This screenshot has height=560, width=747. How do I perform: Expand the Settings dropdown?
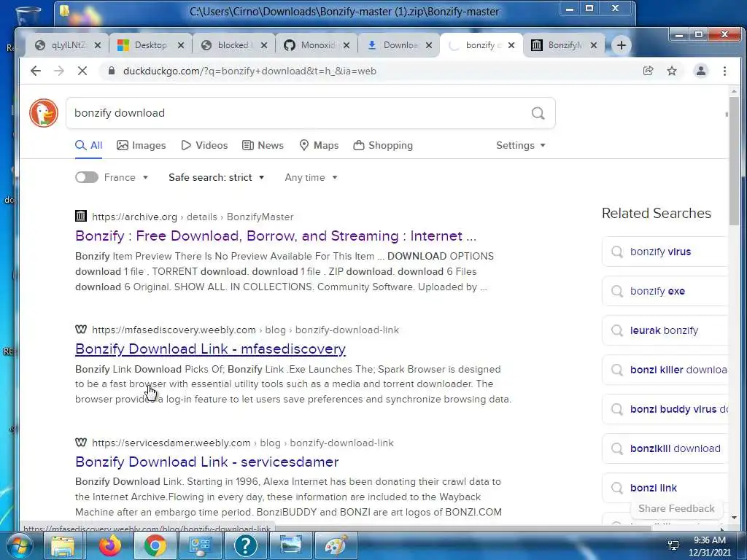coord(521,145)
